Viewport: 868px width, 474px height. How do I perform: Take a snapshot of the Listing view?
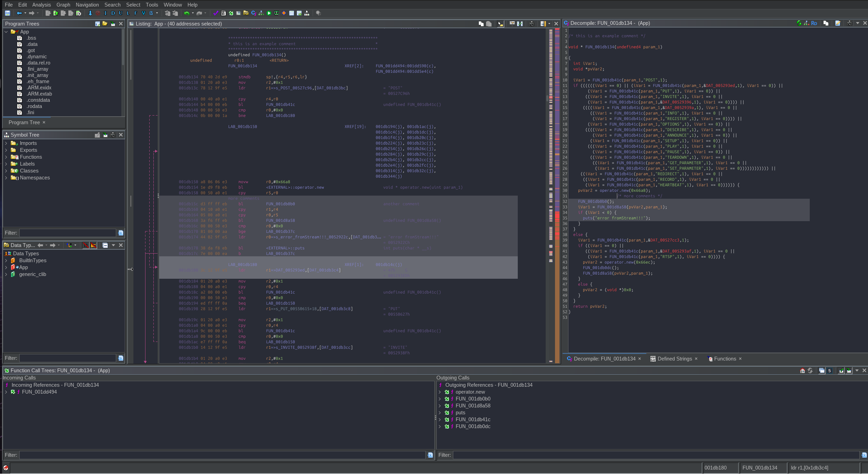tap(532, 24)
